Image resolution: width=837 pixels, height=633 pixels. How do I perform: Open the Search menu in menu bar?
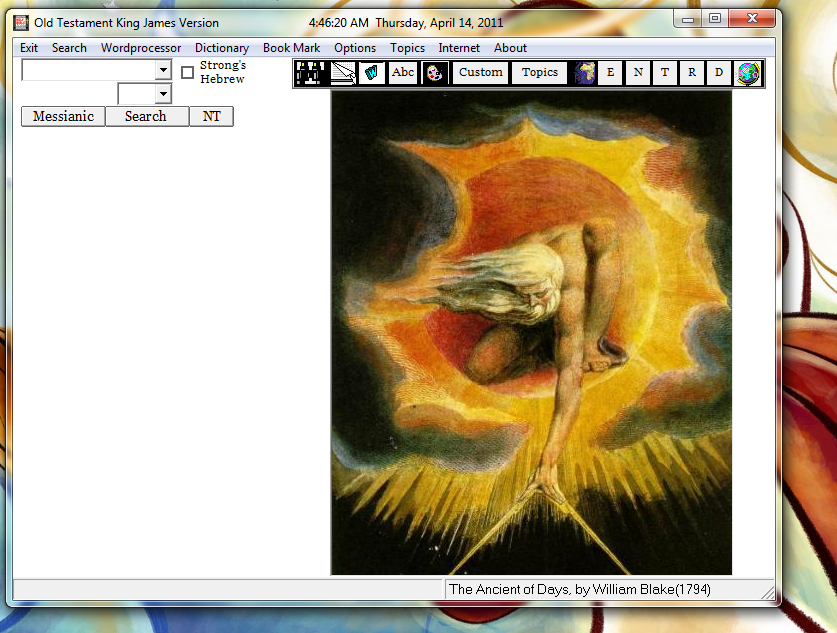tap(69, 48)
